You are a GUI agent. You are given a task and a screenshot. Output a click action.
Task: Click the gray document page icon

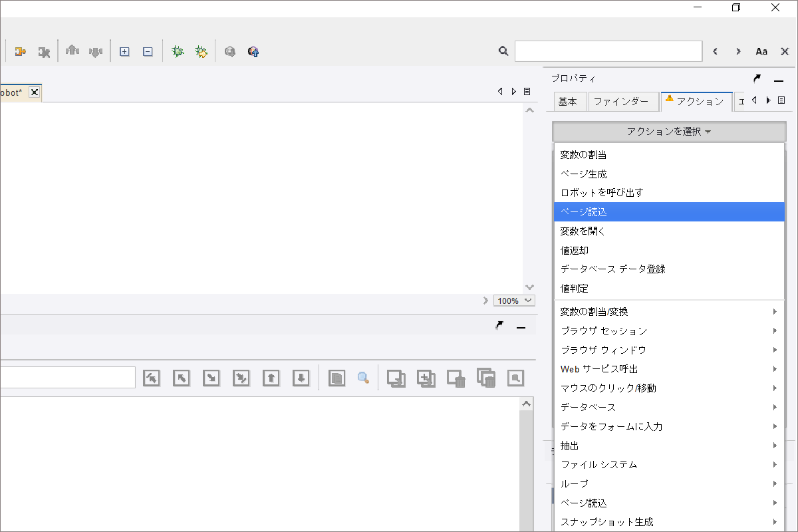tap(337, 378)
